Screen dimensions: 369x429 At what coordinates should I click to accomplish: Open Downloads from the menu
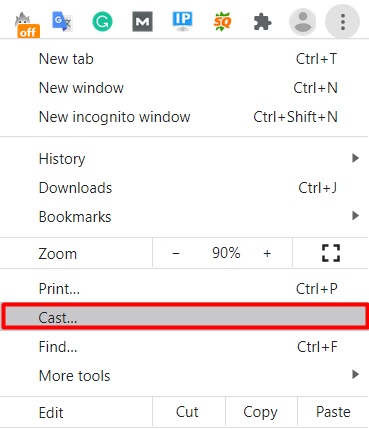pos(184,188)
